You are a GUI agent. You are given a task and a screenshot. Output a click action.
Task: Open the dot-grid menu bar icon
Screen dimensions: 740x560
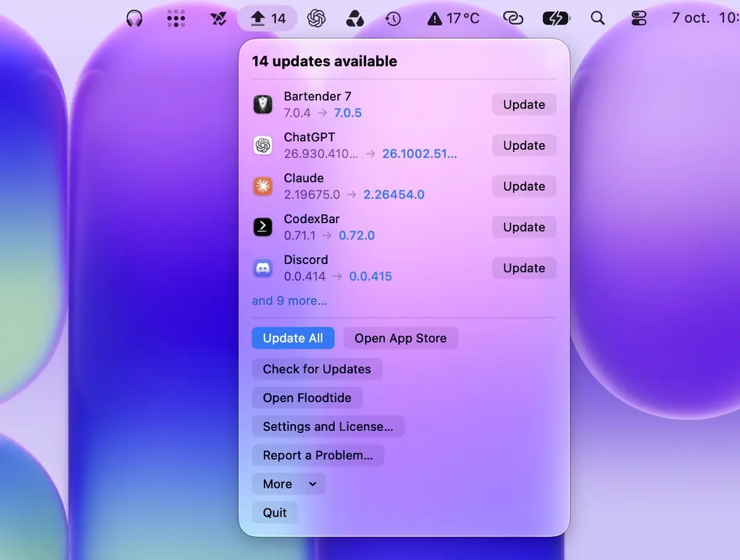[176, 19]
